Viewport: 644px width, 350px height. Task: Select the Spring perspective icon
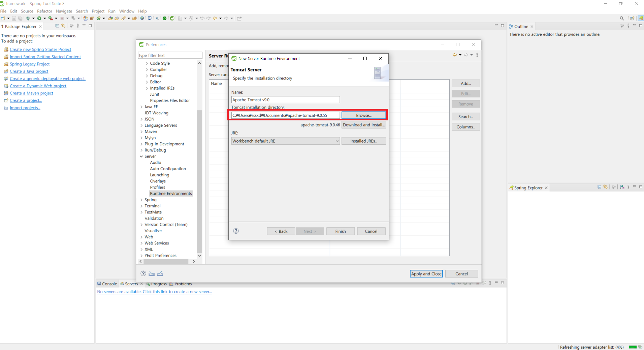coord(641,18)
